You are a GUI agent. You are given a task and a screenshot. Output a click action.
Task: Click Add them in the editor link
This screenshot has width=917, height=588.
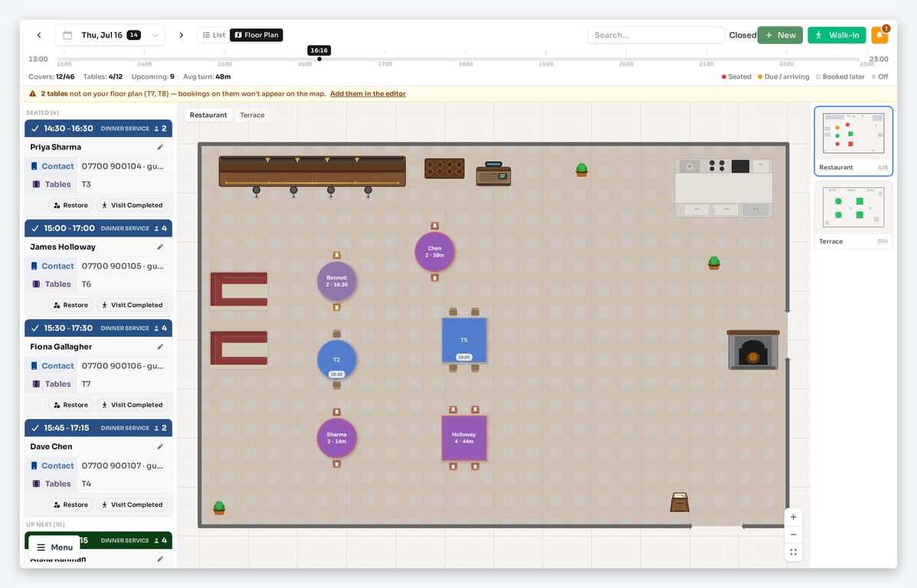[368, 93]
